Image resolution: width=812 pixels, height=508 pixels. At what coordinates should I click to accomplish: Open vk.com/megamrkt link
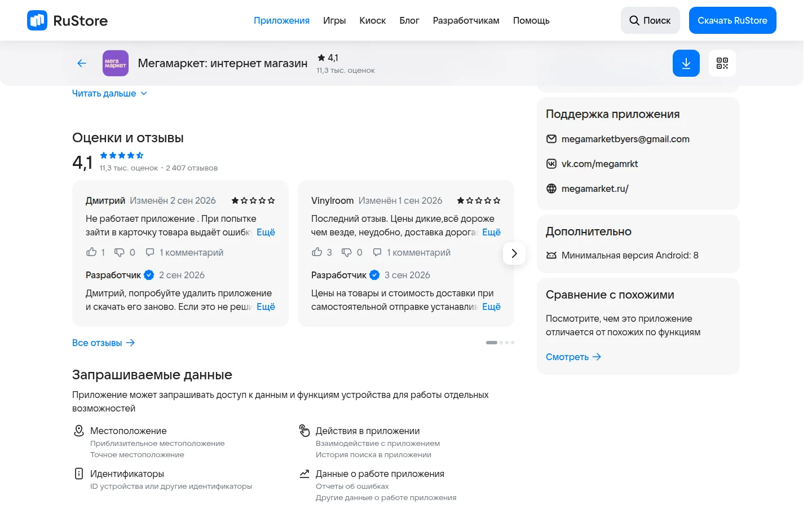pos(599,164)
